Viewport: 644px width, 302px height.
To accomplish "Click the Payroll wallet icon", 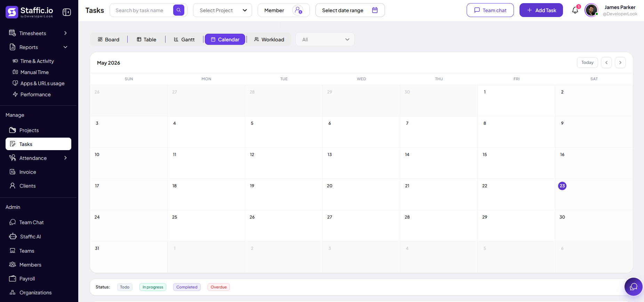I will (x=13, y=278).
